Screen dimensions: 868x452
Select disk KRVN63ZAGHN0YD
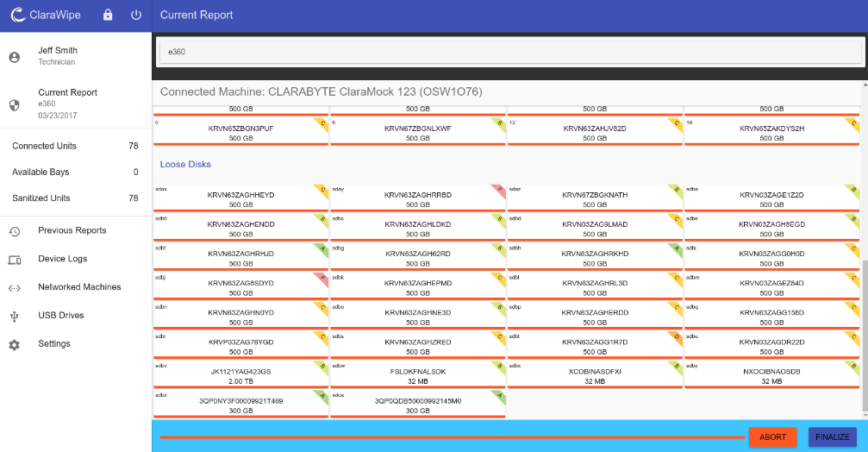pos(240,317)
